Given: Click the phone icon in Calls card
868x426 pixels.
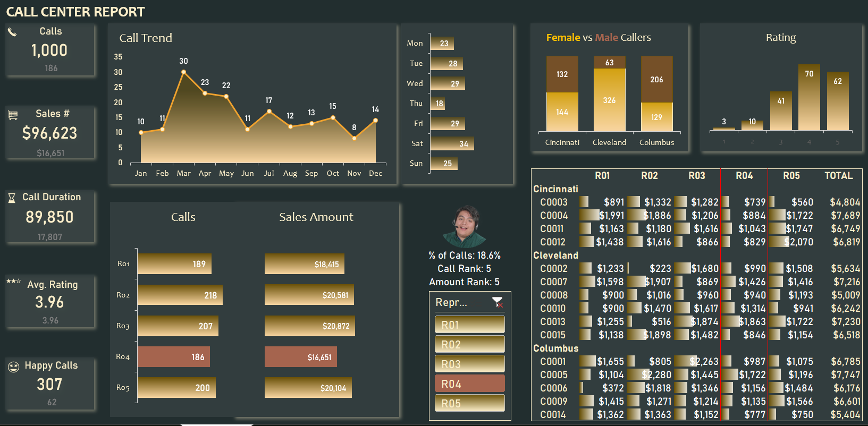Looking at the screenshot, I should point(12,32).
